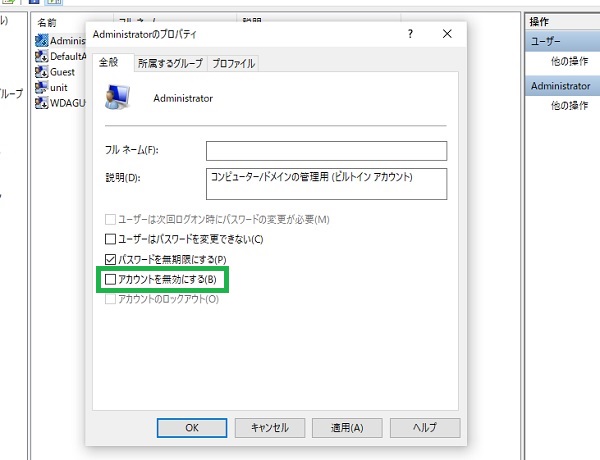
Task: Open 他の操作 under ユーザー section
Action: (569, 61)
